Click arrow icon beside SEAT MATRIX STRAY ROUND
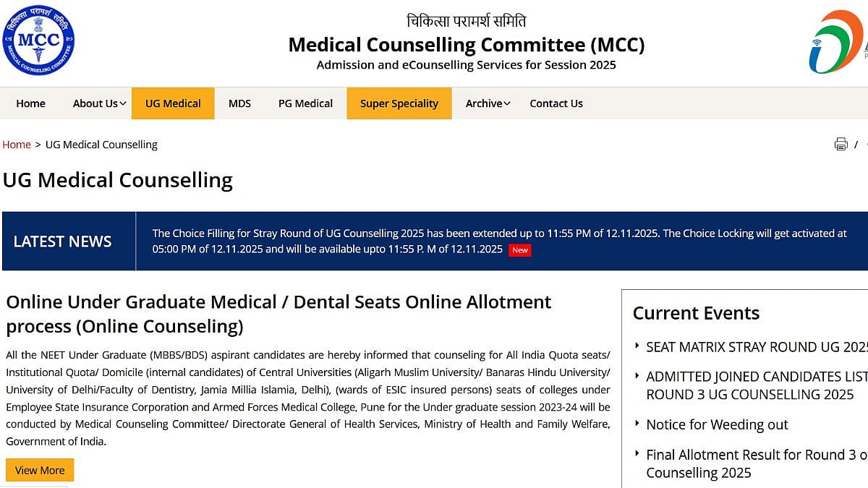Viewport: 868px width, 488px height. click(637, 347)
